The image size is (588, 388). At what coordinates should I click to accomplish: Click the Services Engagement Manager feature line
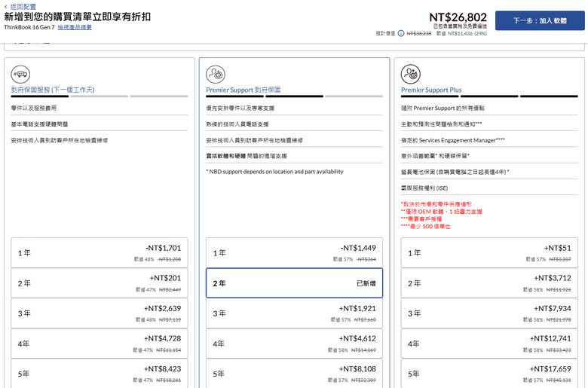[x=452, y=140]
